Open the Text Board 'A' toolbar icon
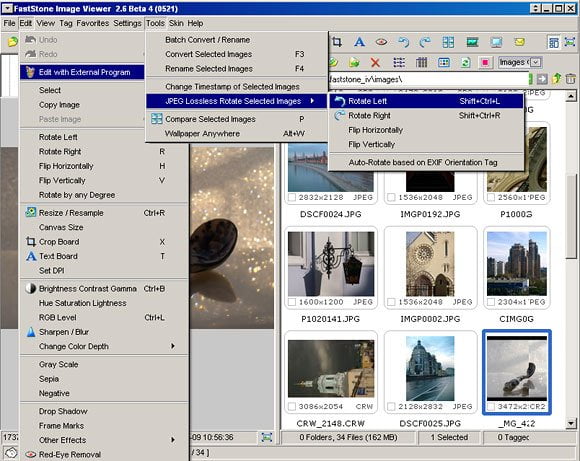580x461 pixels. 359,42
